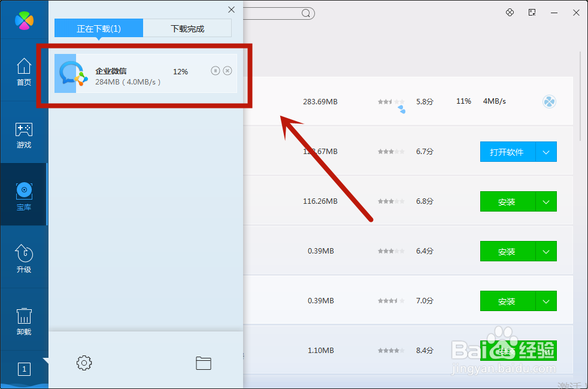Screen dimensions: 588x389
Task: Open the 首页 home section
Action: tap(24, 71)
